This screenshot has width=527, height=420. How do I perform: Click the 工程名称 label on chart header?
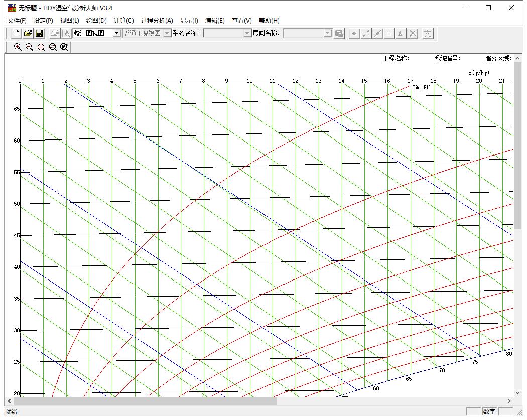pos(397,59)
